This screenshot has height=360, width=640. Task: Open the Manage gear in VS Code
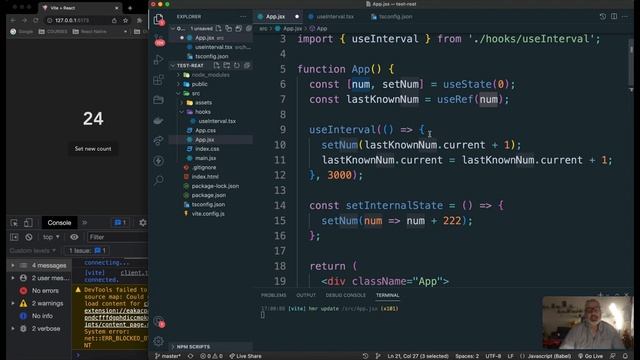(x=159, y=340)
